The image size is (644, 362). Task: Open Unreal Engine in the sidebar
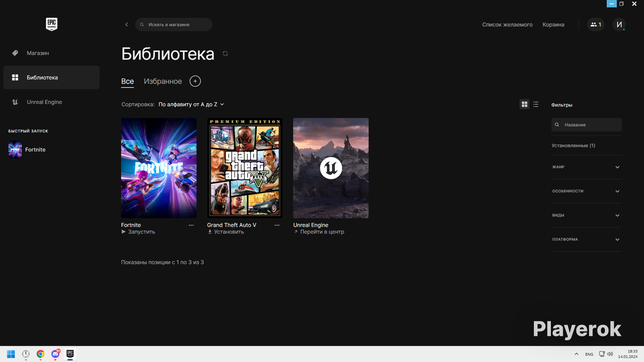[x=51, y=102]
